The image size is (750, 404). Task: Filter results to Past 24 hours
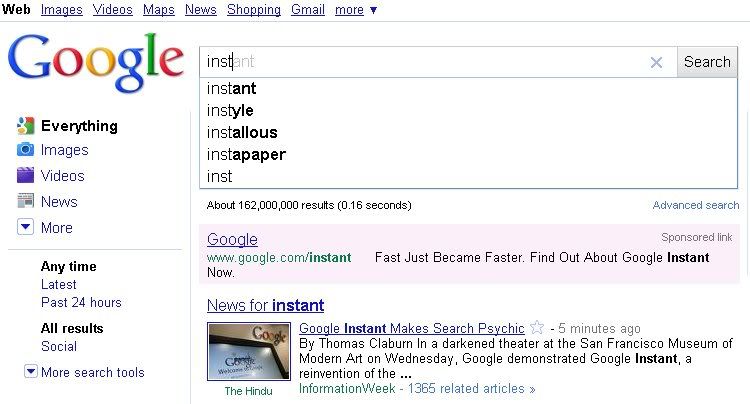tap(81, 302)
